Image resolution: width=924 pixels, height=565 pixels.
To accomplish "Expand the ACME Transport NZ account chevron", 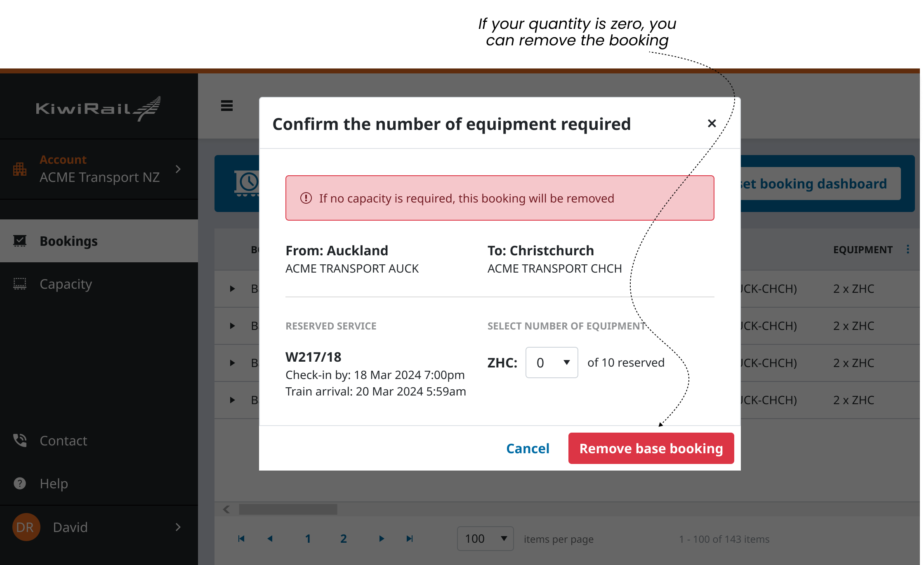I will 178,169.
